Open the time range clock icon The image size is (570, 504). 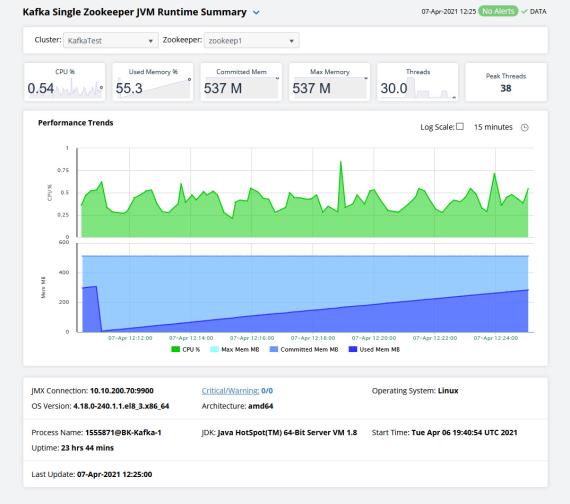525,127
